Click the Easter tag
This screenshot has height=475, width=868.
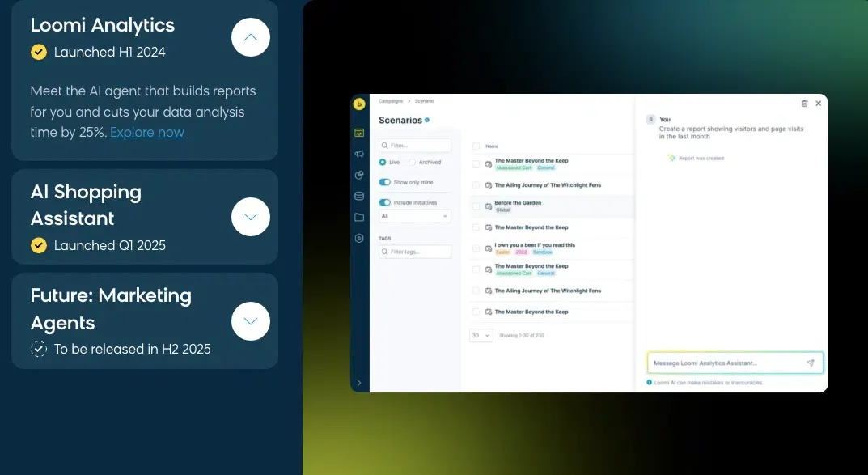[x=503, y=252]
